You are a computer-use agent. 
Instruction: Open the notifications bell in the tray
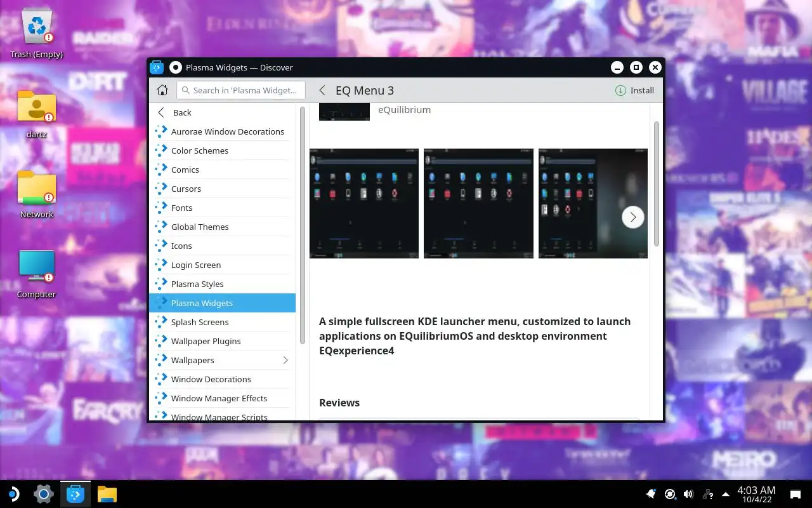click(x=651, y=494)
